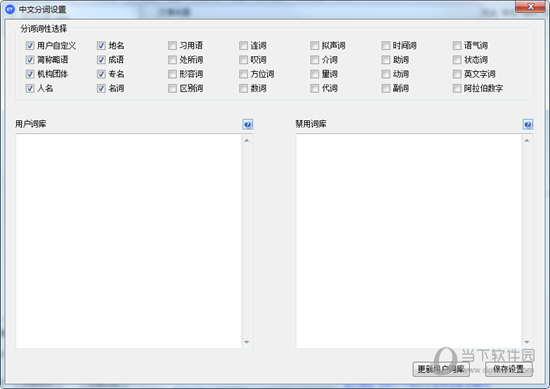The width and height of the screenshot is (550, 389).
Task: Enable the 阿拉伯数字 checkbox
Action: pos(457,88)
